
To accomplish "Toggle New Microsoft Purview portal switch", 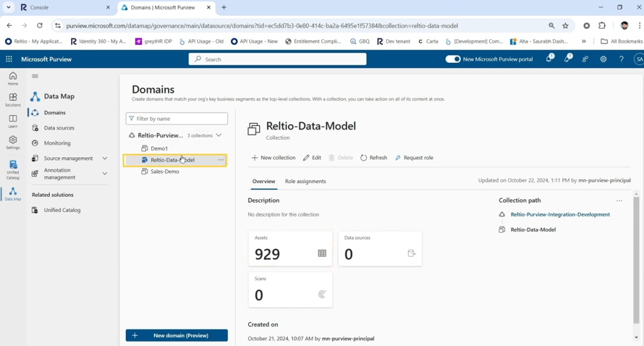I will tap(453, 59).
